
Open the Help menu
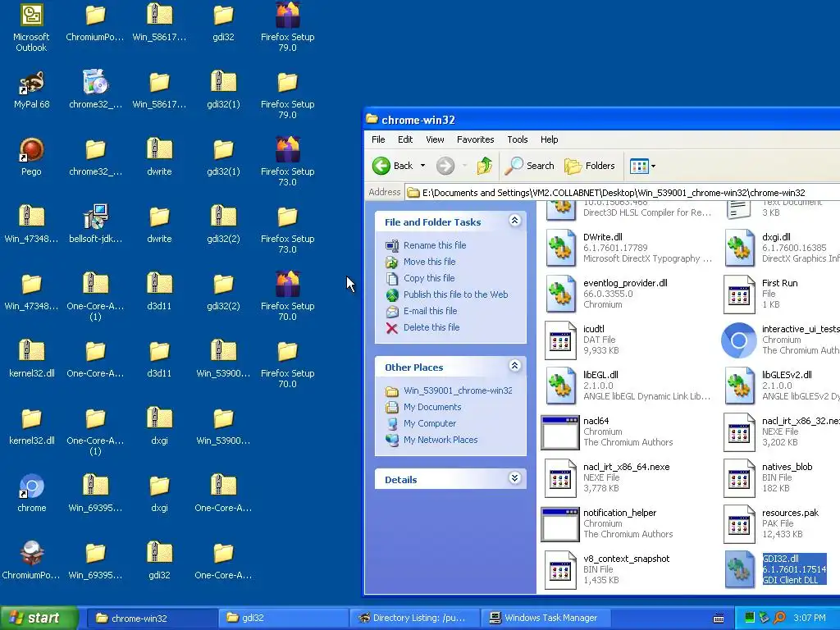pos(549,139)
